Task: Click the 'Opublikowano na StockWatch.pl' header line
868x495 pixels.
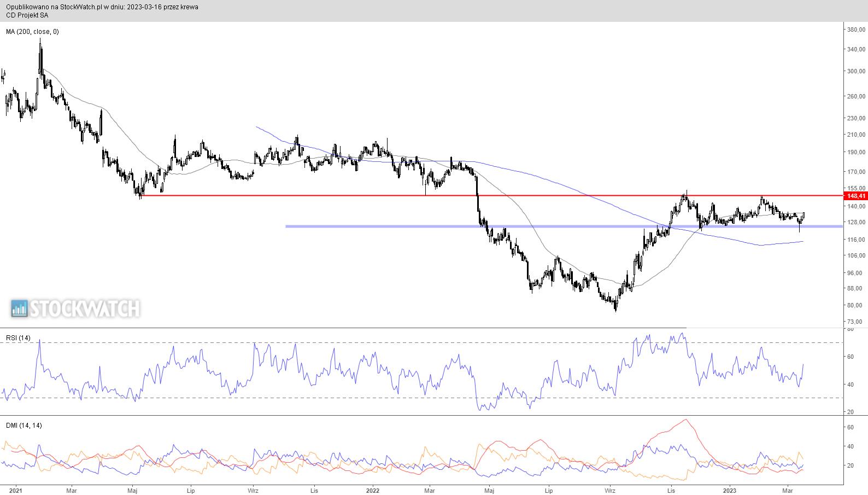Action: pos(102,7)
